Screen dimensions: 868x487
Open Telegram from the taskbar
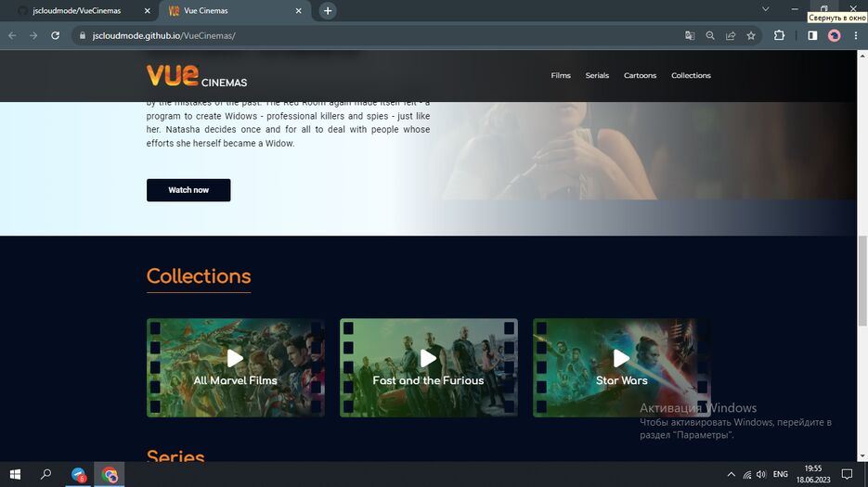point(79,474)
